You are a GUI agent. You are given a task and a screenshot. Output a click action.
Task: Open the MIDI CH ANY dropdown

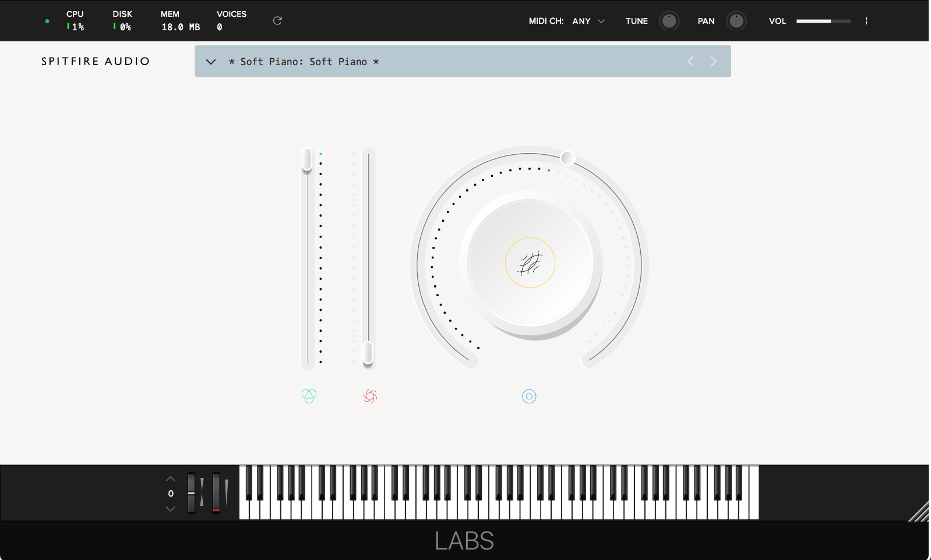click(588, 21)
